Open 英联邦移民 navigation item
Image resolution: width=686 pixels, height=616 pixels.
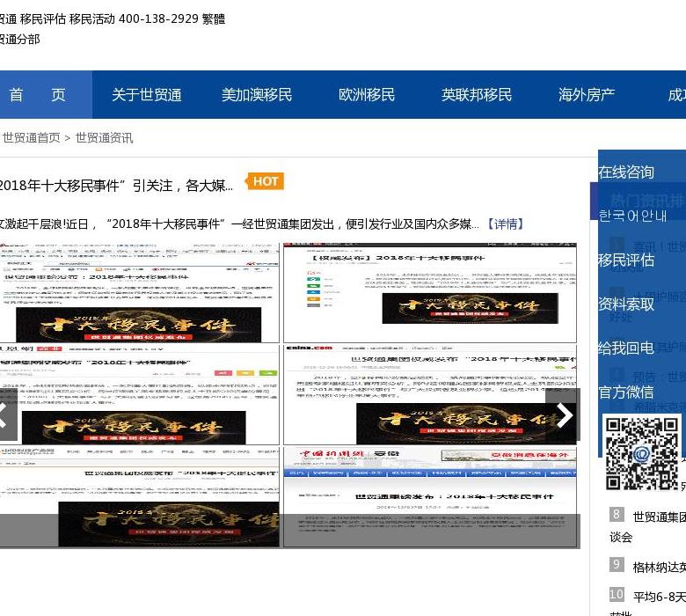click(x=477, y=94)
